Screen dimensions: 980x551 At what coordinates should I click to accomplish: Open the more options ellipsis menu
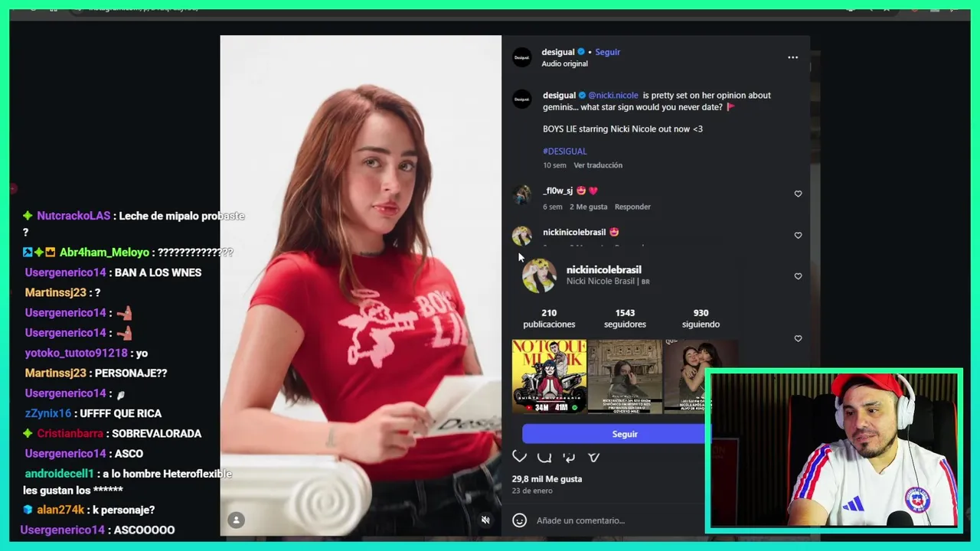[x=792, y=57]
